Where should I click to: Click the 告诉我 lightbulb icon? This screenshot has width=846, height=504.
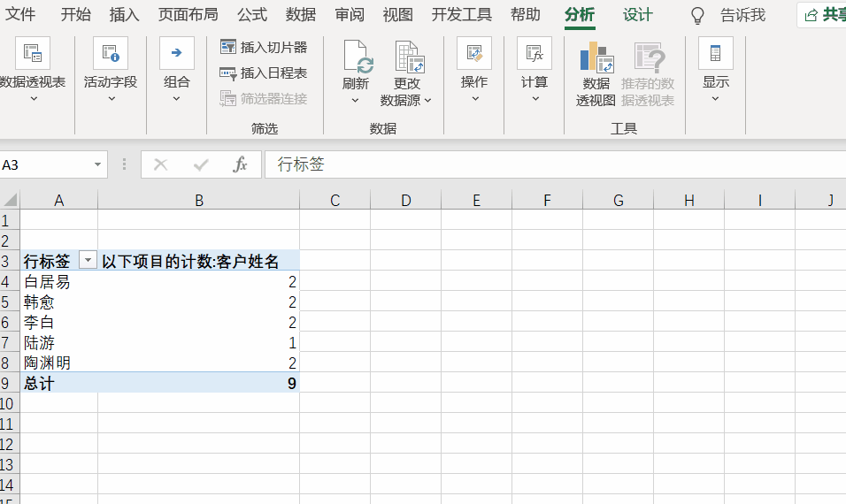[697, 16]
